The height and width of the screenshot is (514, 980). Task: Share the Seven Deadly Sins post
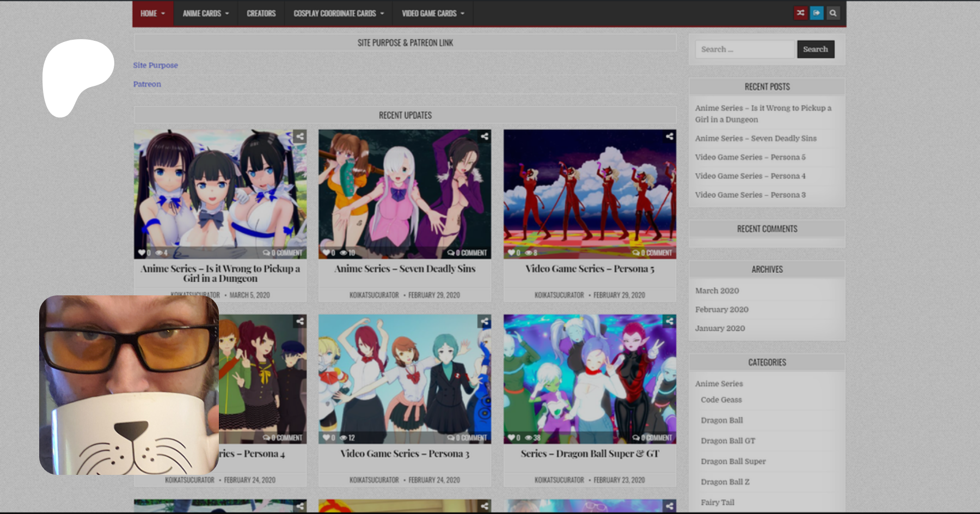click(484, 137)
